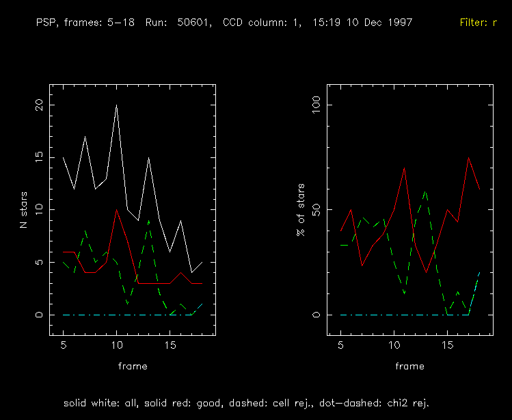Click the plot legend text at the bottom
The image size is (512, 420).
246,402
